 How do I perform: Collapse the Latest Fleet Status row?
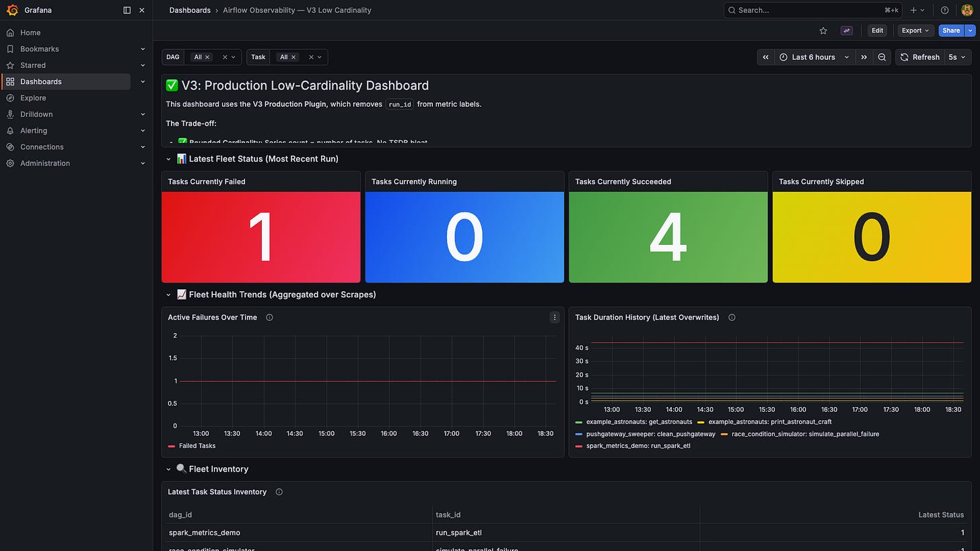pos(168,159)
